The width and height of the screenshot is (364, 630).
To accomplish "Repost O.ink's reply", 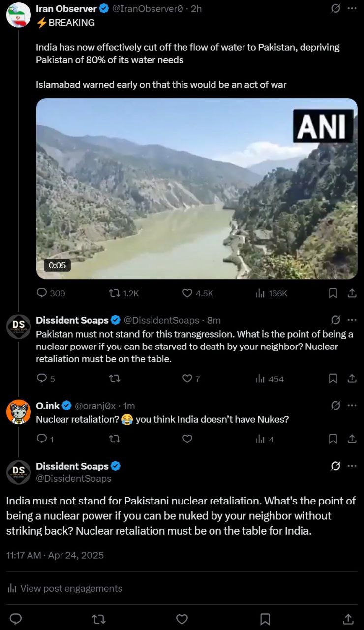I will 114,439.
